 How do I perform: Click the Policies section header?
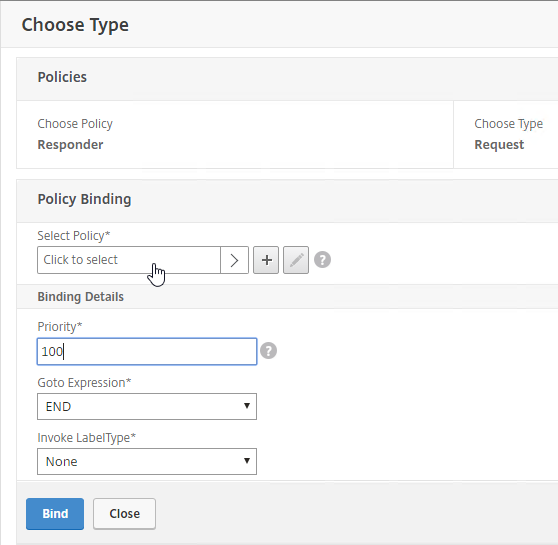pos(62,77)
